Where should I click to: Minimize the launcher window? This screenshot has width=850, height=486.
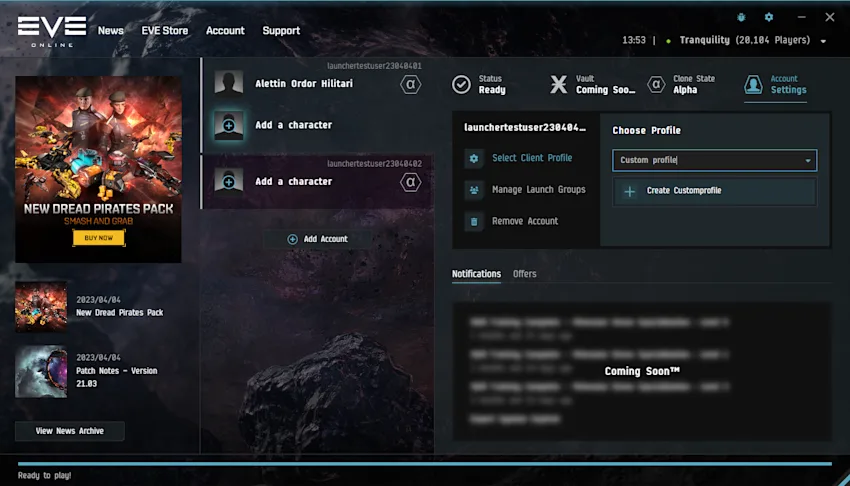tap(801, 17)
